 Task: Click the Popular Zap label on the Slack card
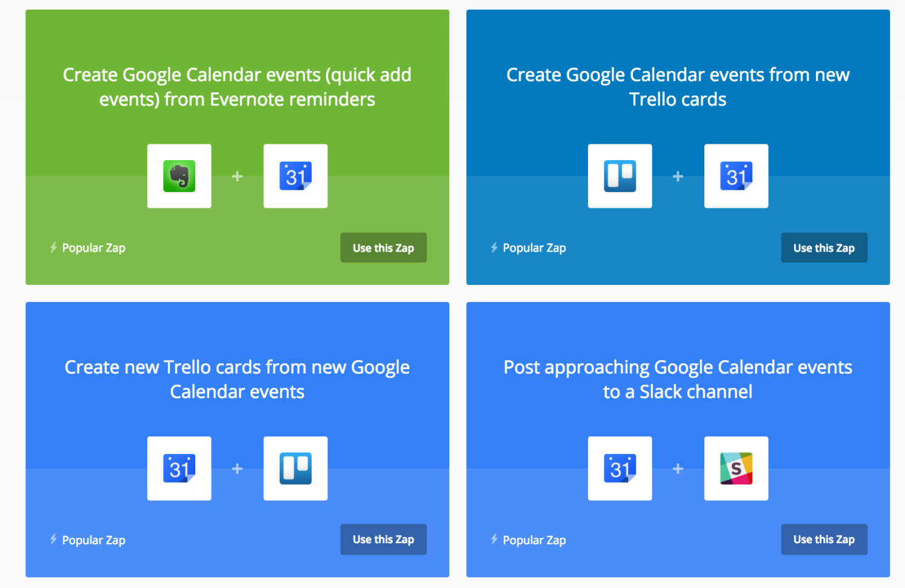pos(534,540)
